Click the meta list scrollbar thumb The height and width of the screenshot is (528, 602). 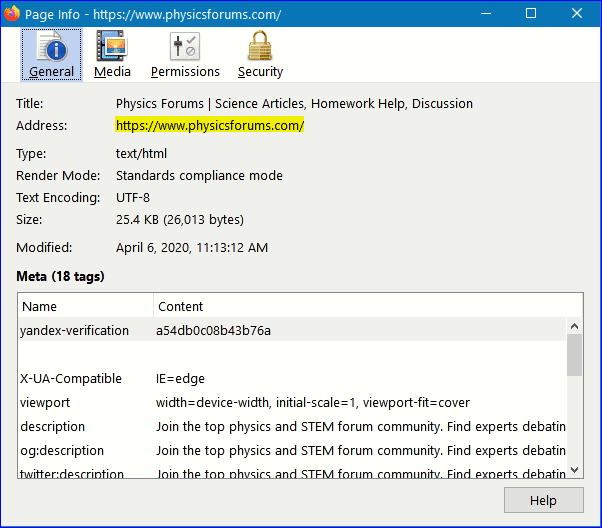(574, 355)
